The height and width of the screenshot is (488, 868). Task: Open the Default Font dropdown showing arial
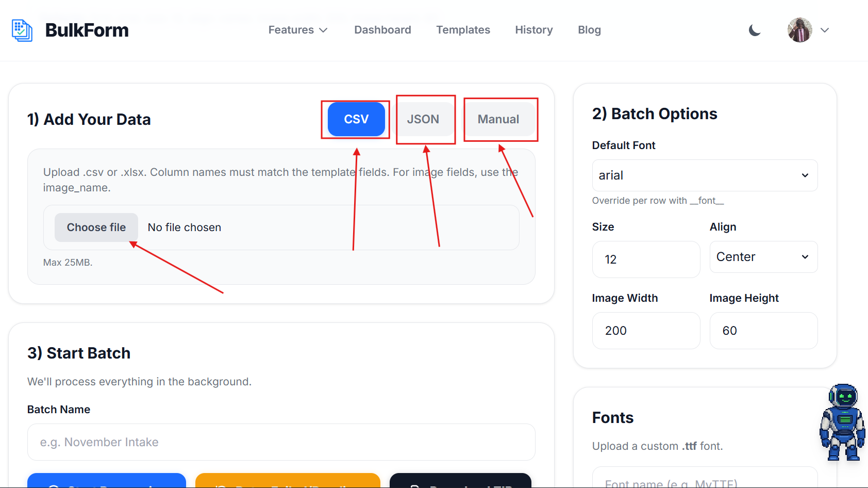pyautogui.click(x=705, y=175)
